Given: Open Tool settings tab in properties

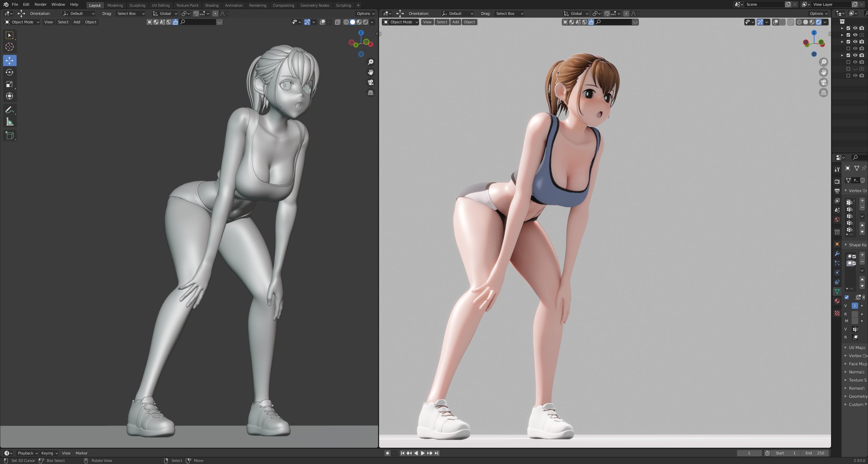Looking at the screenshot, I should pos(837,169).
